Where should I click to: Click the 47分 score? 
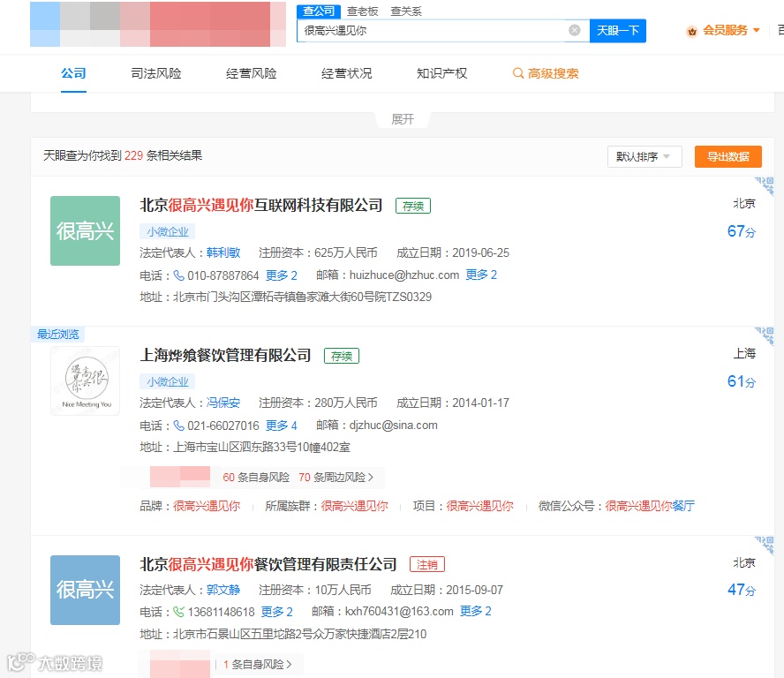click(742, 590)
